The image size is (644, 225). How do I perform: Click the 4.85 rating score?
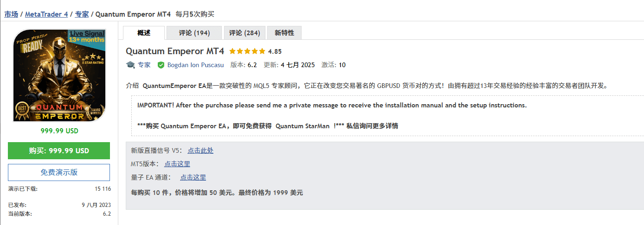[x=275, y=51]
